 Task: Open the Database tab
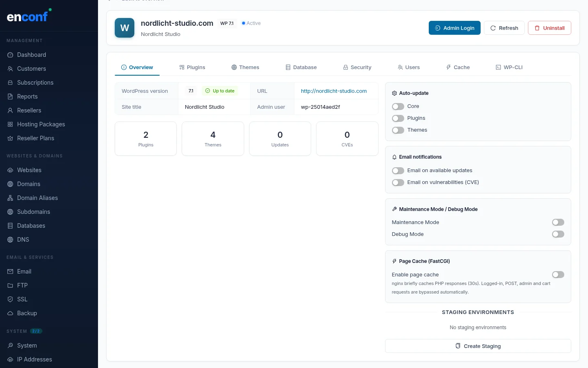(301, 67)
